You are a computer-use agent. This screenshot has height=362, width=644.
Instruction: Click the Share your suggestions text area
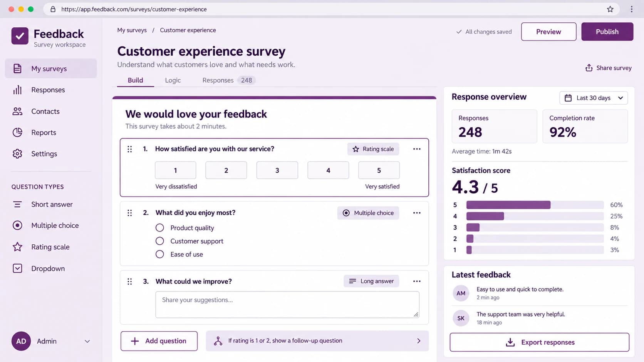tap(287, 305)
